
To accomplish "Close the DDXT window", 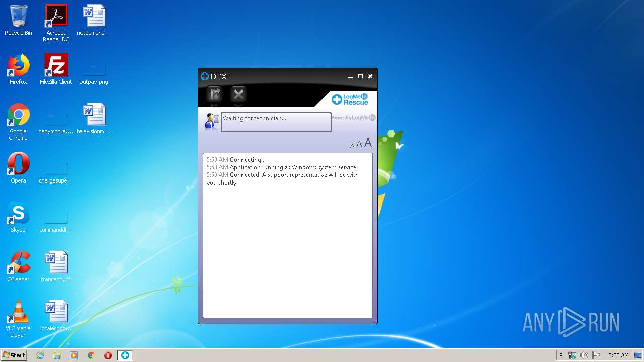I will point(370,76).
